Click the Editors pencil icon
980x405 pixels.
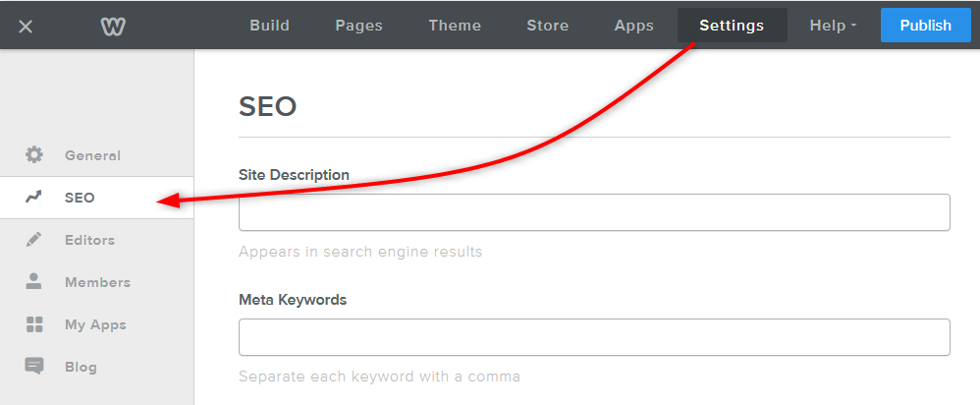click(34, 240)
